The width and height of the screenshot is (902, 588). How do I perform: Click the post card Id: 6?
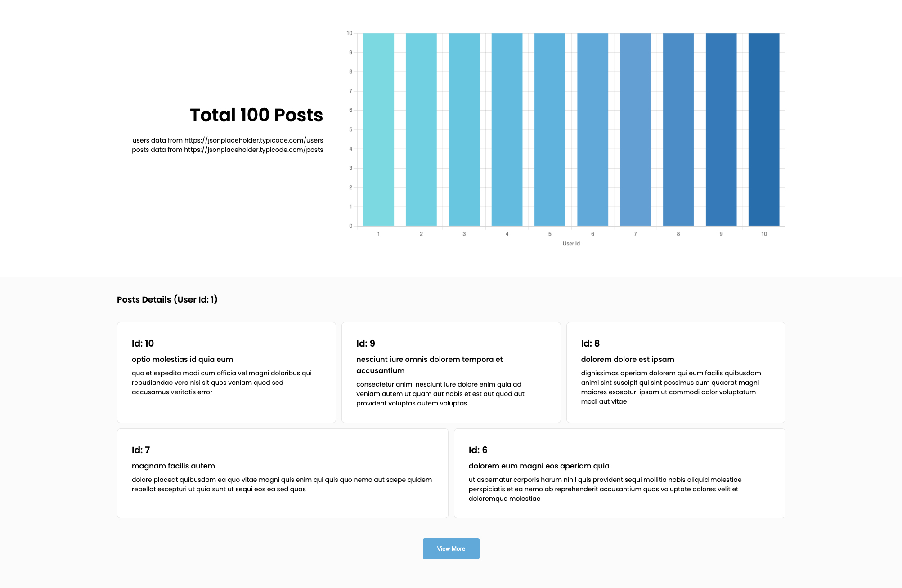pyautogui.click(x=619, y=473)
